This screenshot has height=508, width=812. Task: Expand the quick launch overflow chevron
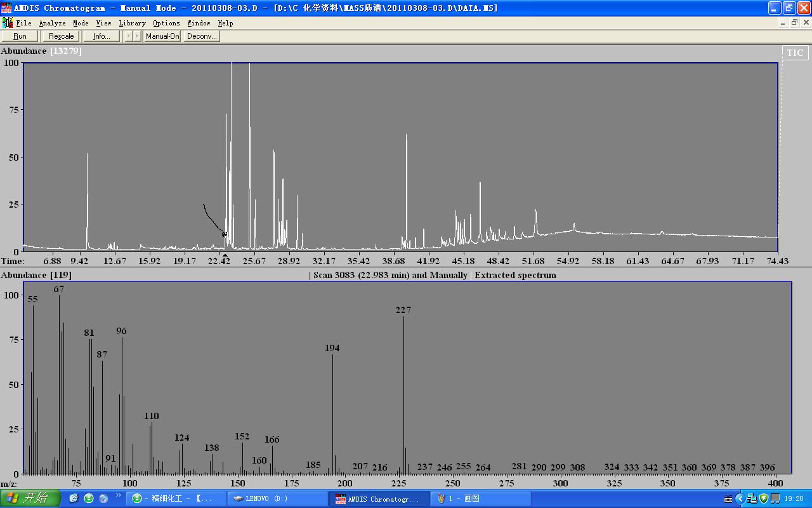click(x=119, y=496)
